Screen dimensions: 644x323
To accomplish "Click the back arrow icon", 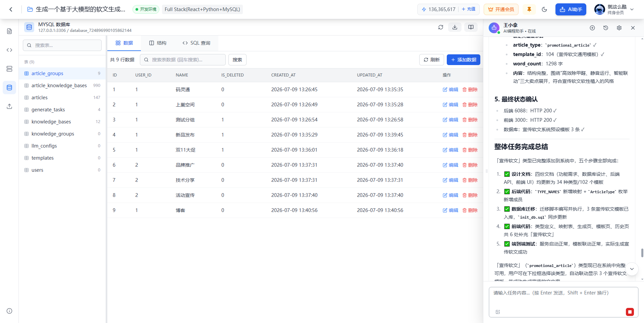I will [11, 9].
